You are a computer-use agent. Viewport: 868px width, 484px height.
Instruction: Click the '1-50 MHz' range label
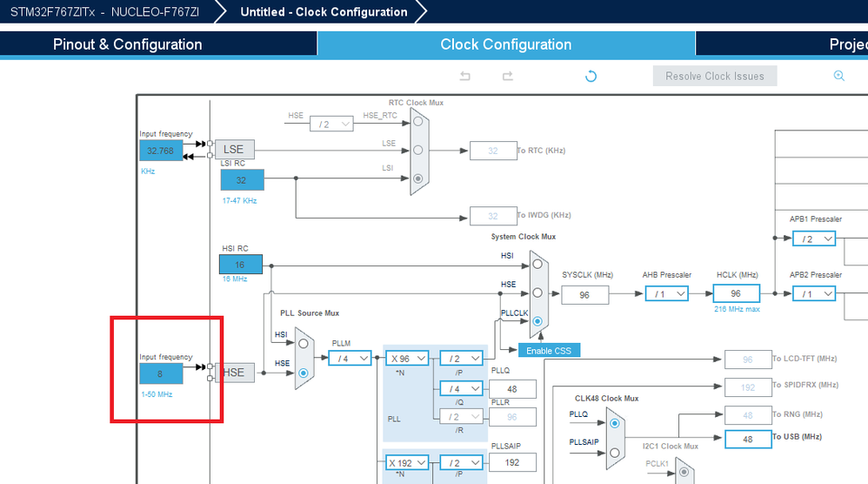click(x=157, y=394)
